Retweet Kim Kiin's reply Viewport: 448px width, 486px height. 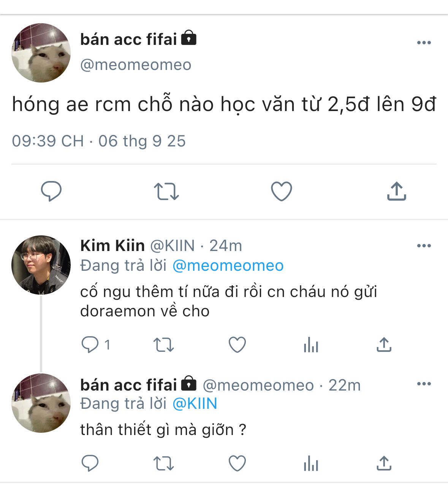[164, 345]
